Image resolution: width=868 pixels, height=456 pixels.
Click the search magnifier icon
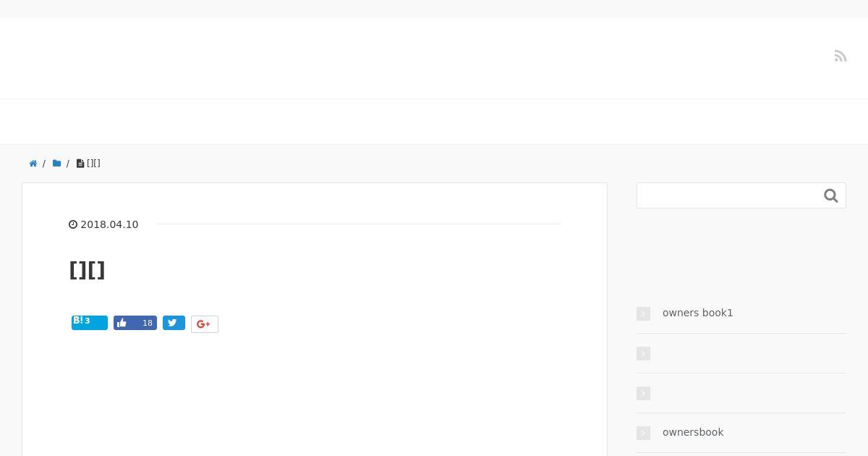(831, 195)
